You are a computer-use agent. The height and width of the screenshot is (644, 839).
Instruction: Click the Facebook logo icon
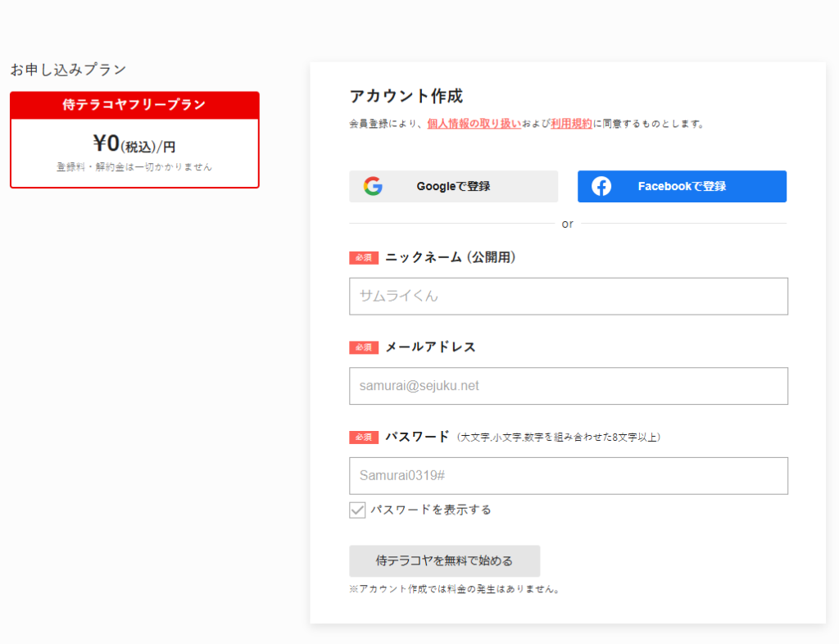601,186
